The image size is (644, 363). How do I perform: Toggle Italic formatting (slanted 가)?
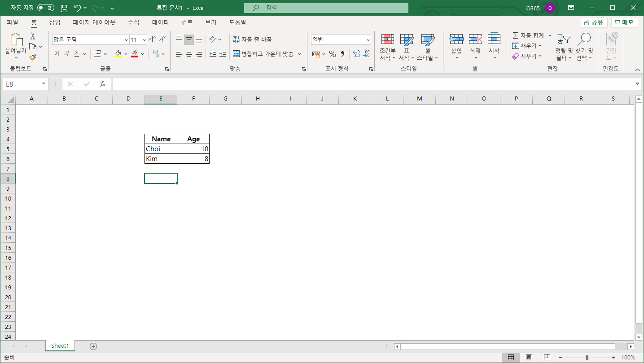(67, 54)
